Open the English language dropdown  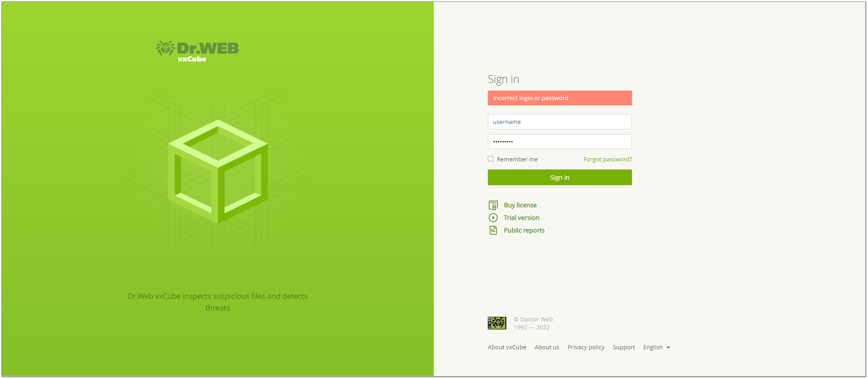656,347
